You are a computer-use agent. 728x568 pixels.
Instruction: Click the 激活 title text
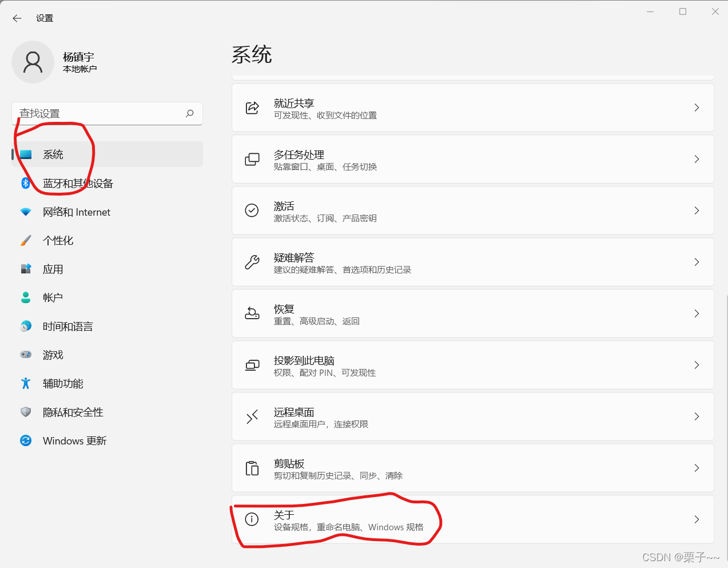click(284, 206)
